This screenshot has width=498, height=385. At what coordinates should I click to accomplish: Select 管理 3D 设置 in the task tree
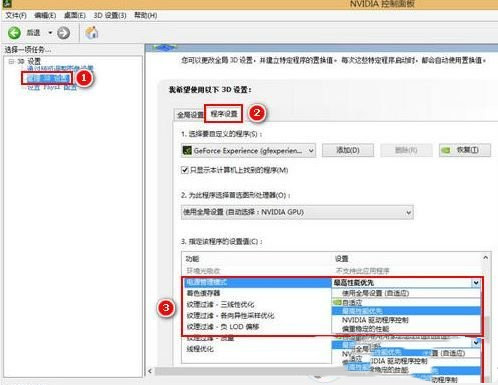(x=48, y=78)
